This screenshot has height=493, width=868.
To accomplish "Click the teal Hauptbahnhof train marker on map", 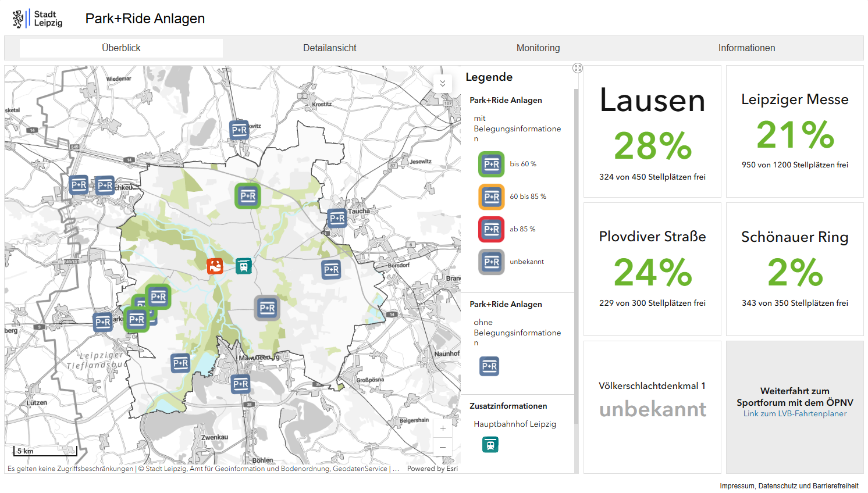I will click(x=244, y=266).
